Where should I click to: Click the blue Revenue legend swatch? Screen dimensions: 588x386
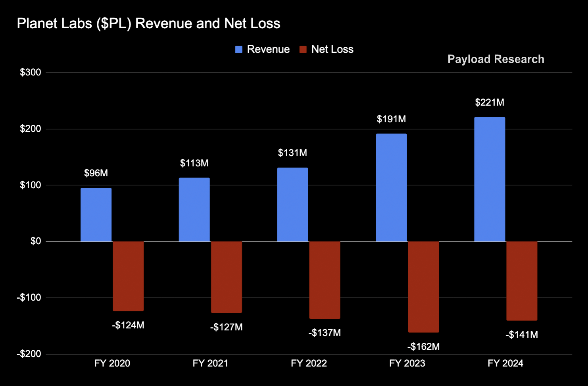tap(238, 49)
